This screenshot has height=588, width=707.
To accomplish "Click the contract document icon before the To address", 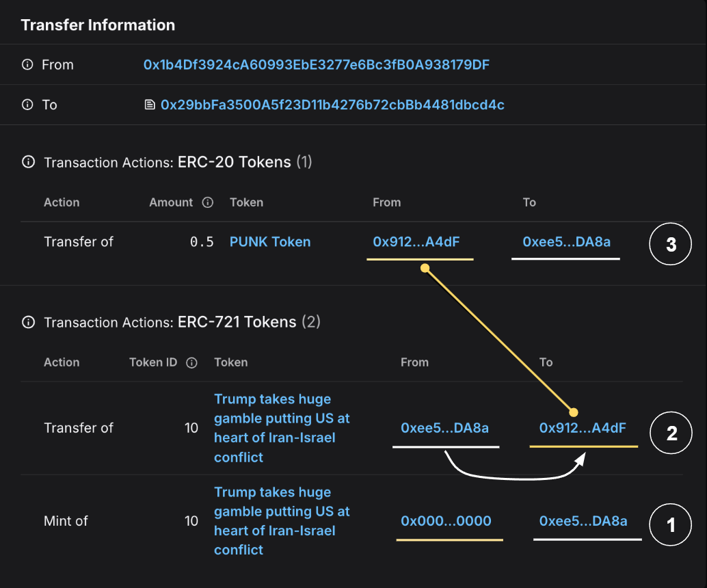I will (149, 105).
